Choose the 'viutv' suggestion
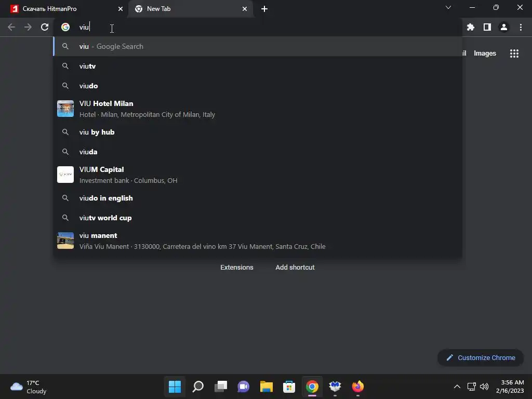Screen dimensions: 532x399 click(258, 66)
